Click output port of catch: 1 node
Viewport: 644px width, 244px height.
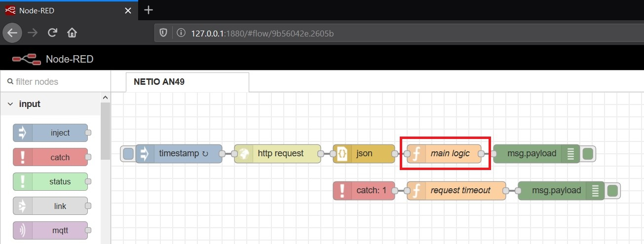(395, 190)
